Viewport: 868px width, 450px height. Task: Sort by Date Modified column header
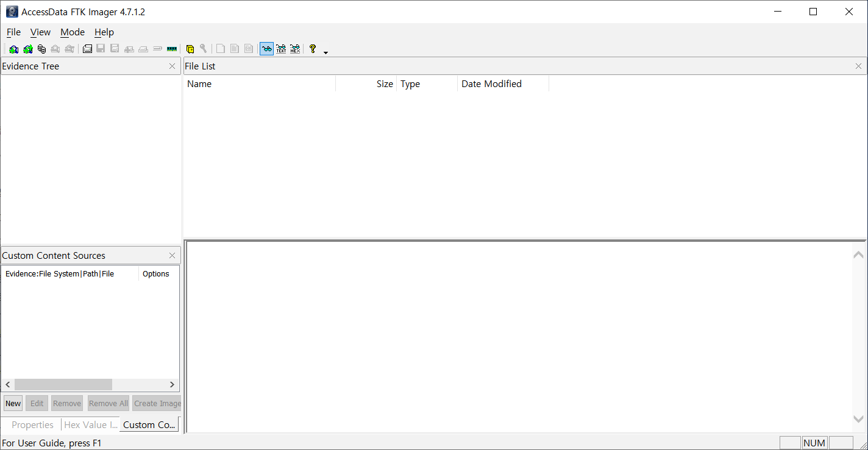(x=503, y=84)
